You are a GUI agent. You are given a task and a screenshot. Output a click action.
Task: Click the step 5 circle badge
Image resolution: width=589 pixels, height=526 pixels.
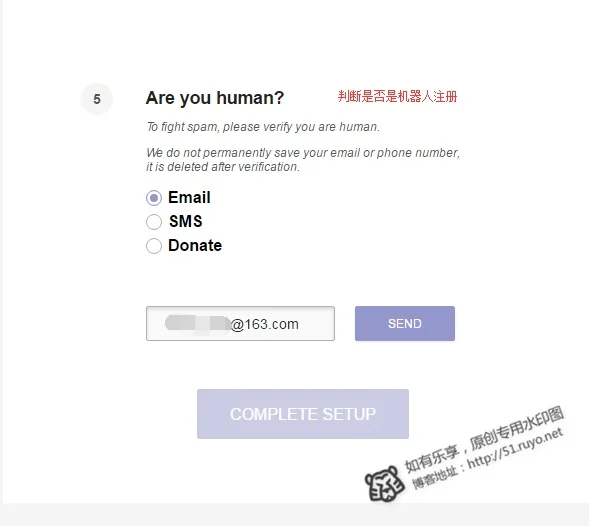(97, 99)
